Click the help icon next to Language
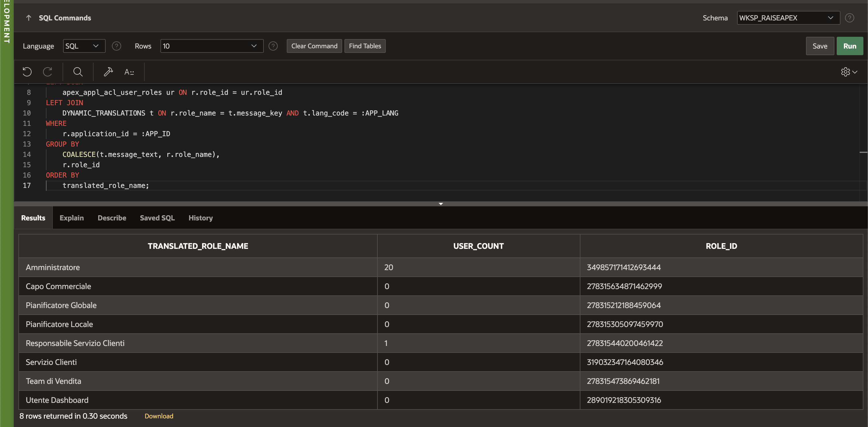 click(117, 46)
